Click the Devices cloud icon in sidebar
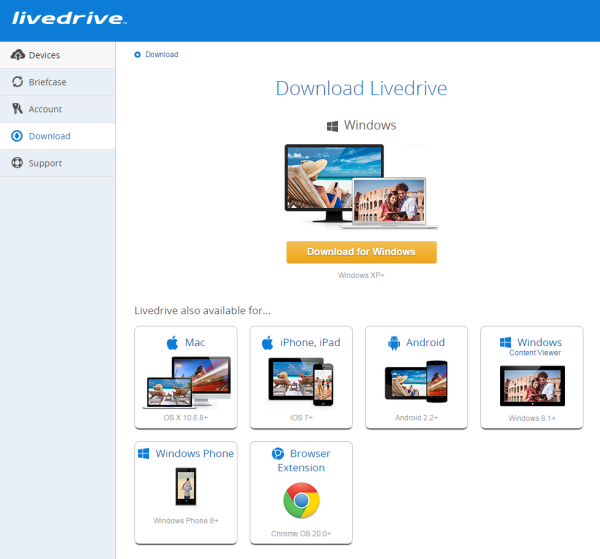This screenshot has width=600, height=559. tap(18, 55)
